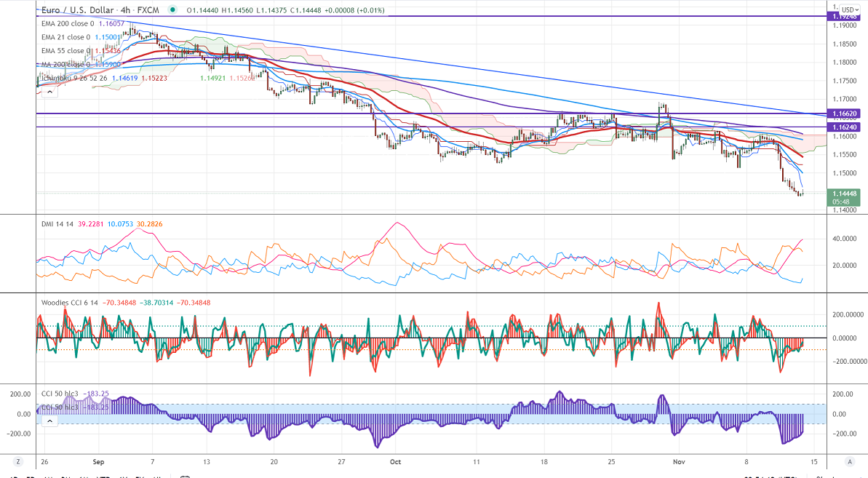Click the Sep label on time axis
Image resolution: width=868 pixels, height=478 pixels.
[98, 461]
